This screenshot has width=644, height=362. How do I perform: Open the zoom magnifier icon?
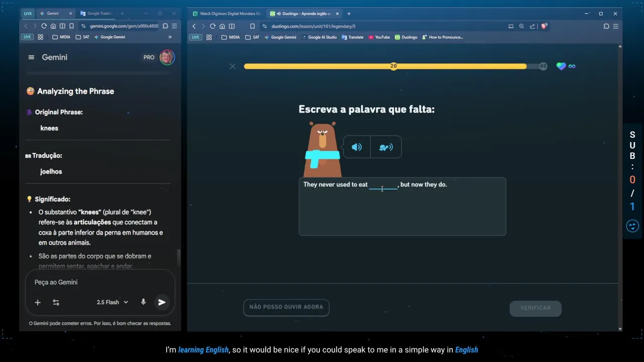pos(522,26)
